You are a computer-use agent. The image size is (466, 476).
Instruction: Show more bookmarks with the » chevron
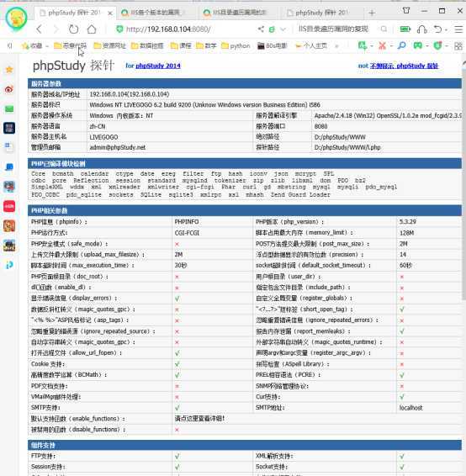click(x=336, y=46)
